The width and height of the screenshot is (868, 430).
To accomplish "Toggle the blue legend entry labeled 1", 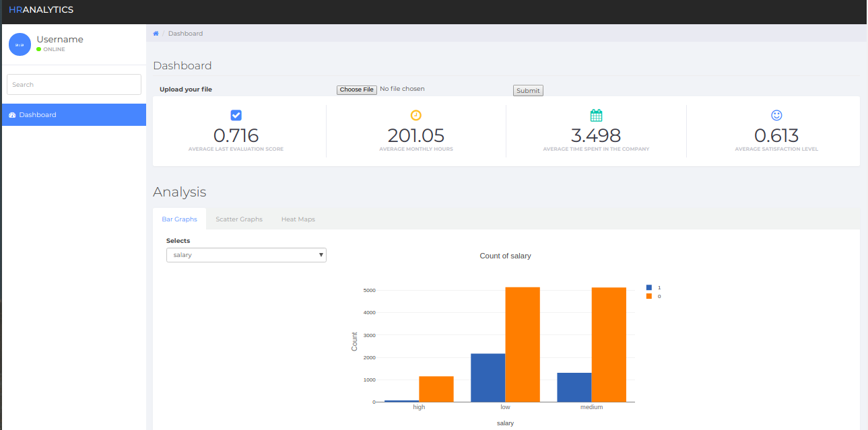I will [653, 287].
